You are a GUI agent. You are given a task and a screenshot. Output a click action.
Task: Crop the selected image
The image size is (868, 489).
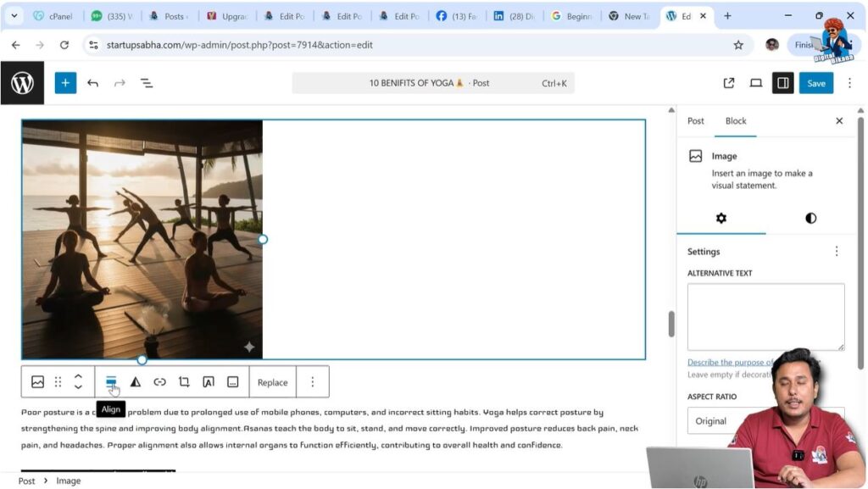pyautogui.click(x=184, y=381)
